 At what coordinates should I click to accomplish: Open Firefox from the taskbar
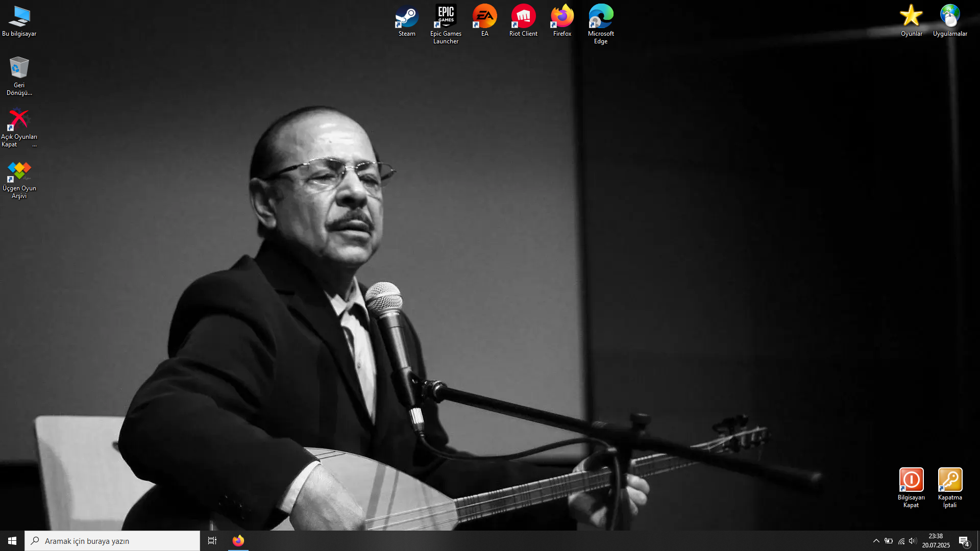[x=238, y=541]
